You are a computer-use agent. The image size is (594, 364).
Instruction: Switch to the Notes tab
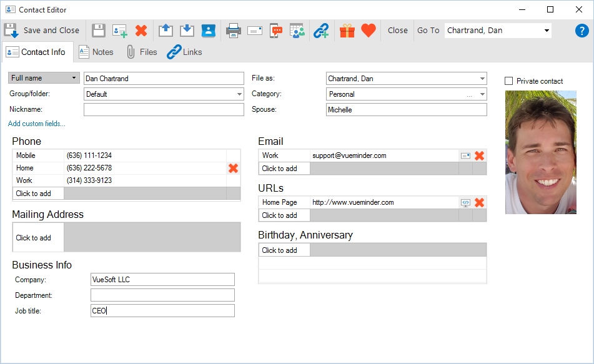[97, 52]
